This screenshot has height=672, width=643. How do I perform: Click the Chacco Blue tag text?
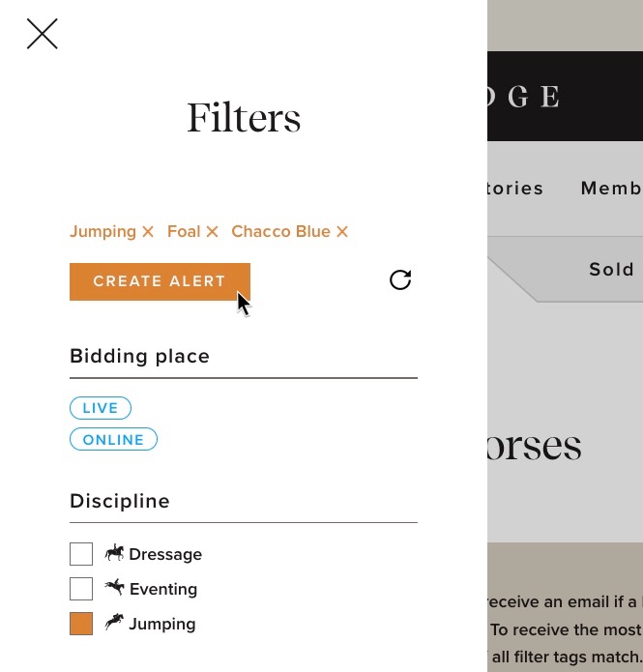pos(280,231)
